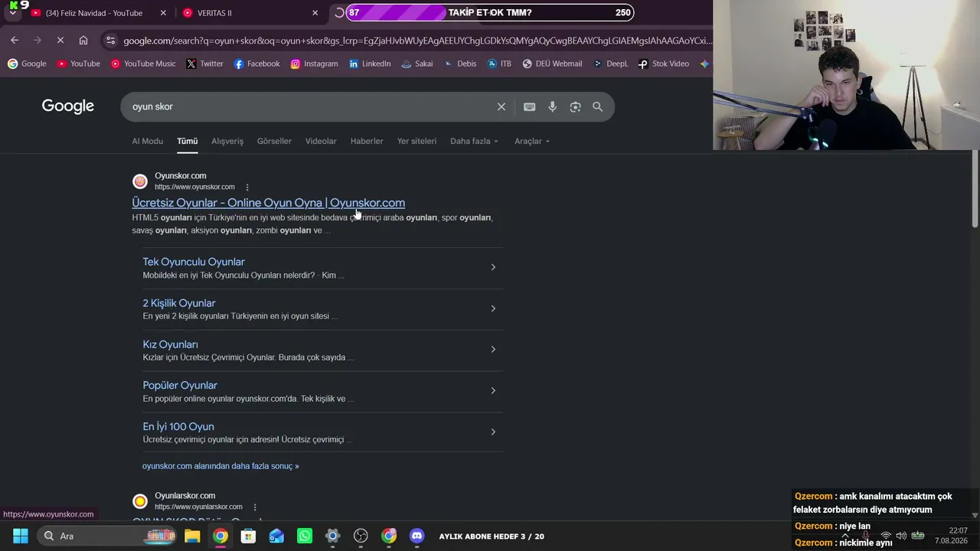This screenshot has height=551, width=980.
Task: Open the Instagram bookmark
Action: point(314,64)
